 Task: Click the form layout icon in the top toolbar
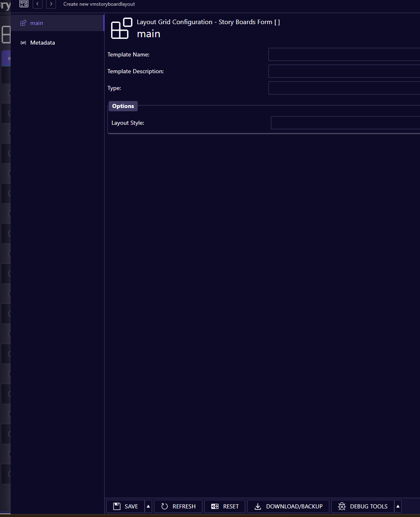[x=24, y=4]
